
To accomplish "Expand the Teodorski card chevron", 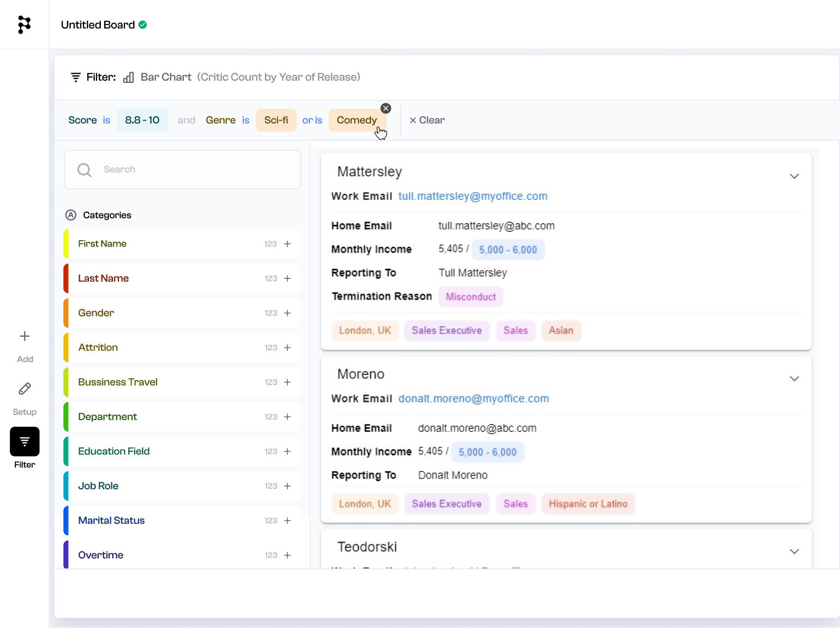I will pos(794,551).
